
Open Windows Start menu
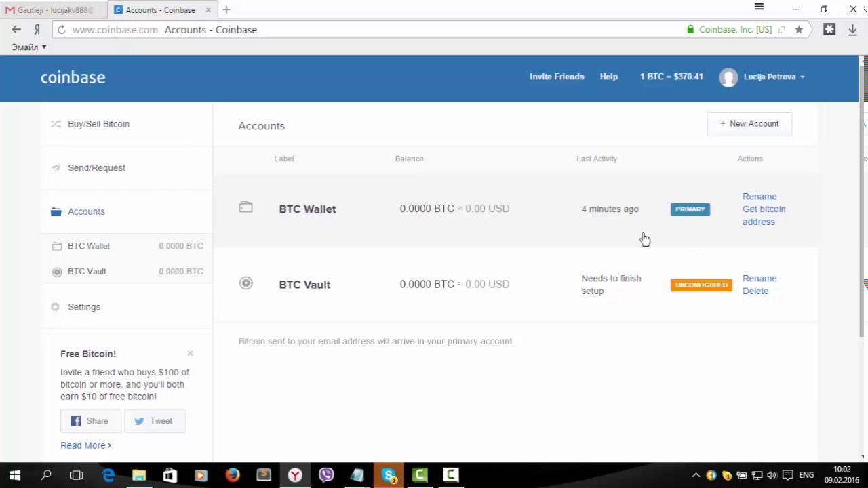pyautogui.click(x=15, y=475)
